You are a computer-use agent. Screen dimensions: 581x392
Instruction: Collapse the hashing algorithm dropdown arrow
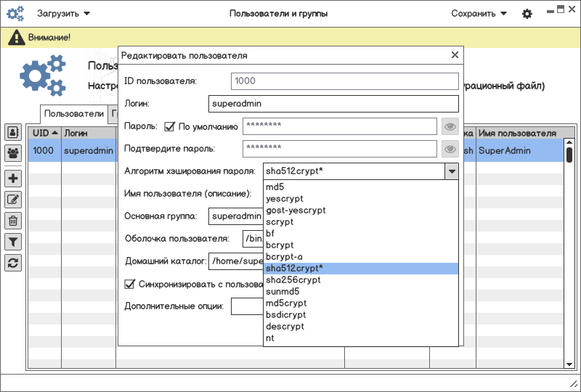(x=452, y=171)
